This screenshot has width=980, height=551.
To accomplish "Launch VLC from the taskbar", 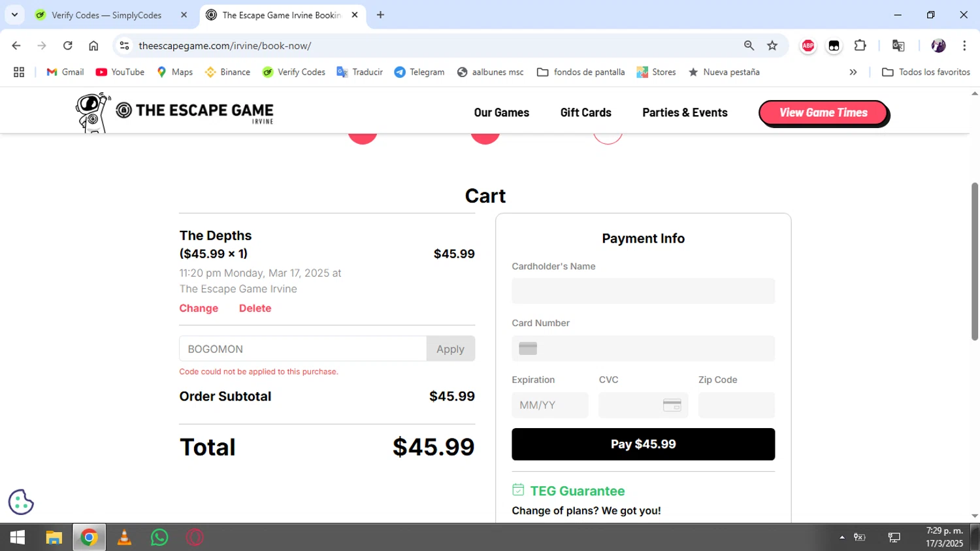I will point(124,537).
